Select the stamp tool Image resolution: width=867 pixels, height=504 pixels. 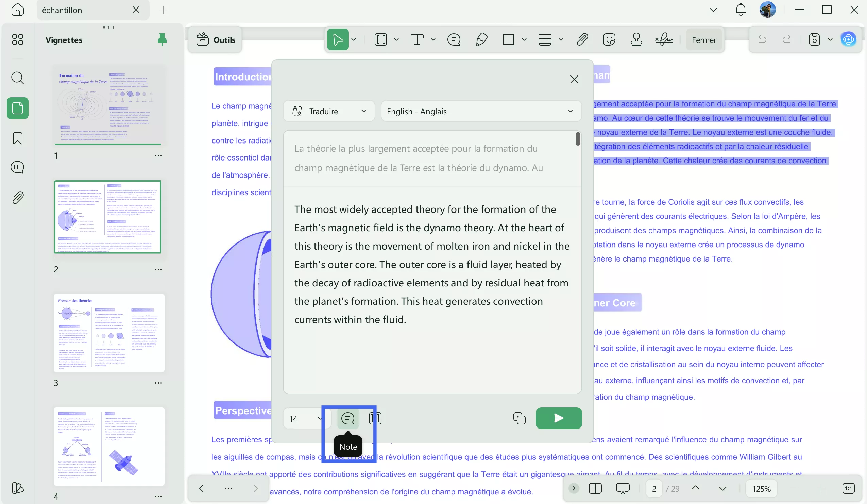(x=636, y=39)
